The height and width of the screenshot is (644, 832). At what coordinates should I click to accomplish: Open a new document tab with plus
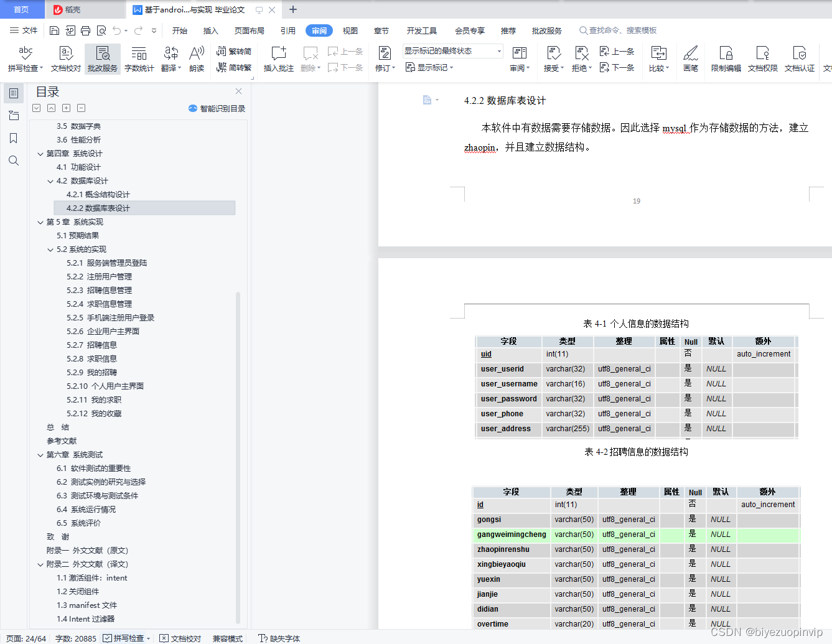(x=293, y=9)
